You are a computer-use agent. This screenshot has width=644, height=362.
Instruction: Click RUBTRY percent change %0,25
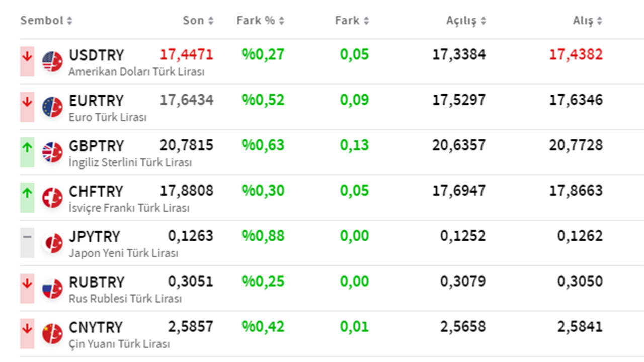(x=263, y=281)
